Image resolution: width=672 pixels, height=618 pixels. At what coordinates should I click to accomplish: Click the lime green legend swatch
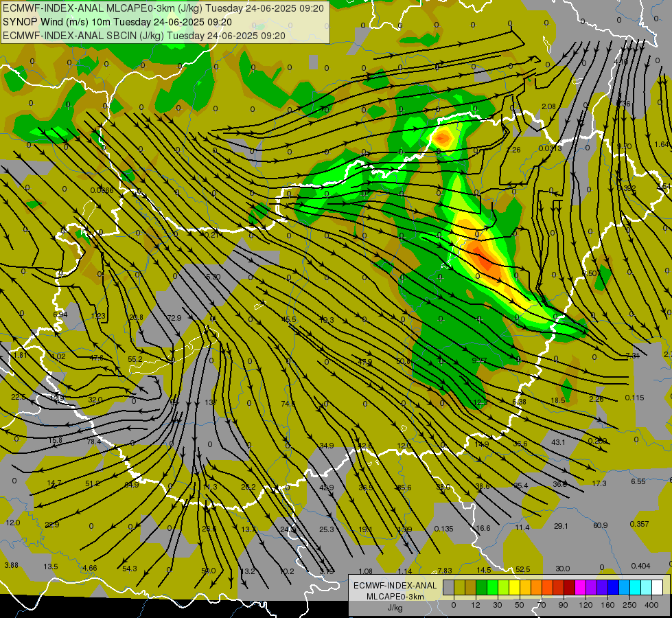[504, 587]
